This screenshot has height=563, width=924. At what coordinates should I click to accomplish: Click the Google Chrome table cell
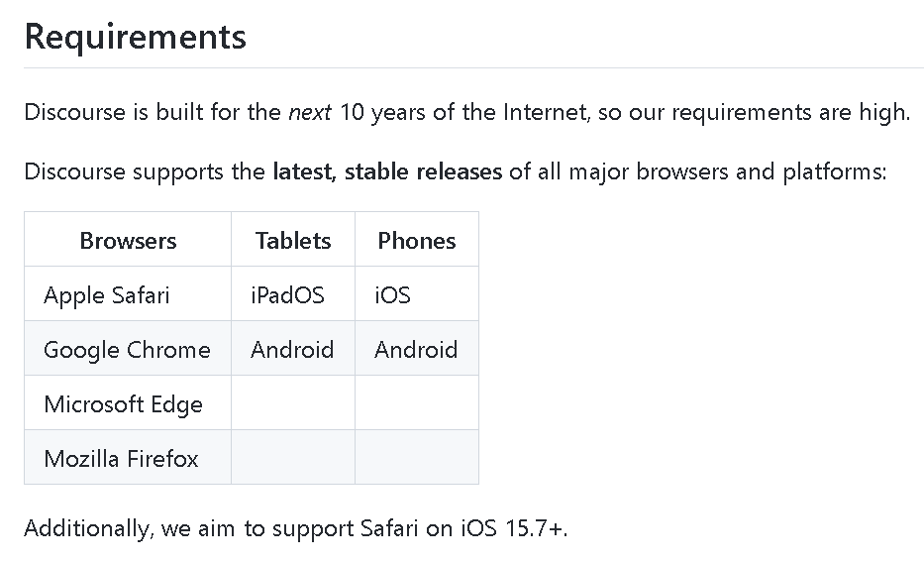pyautogui.click(x=128, y=349)
